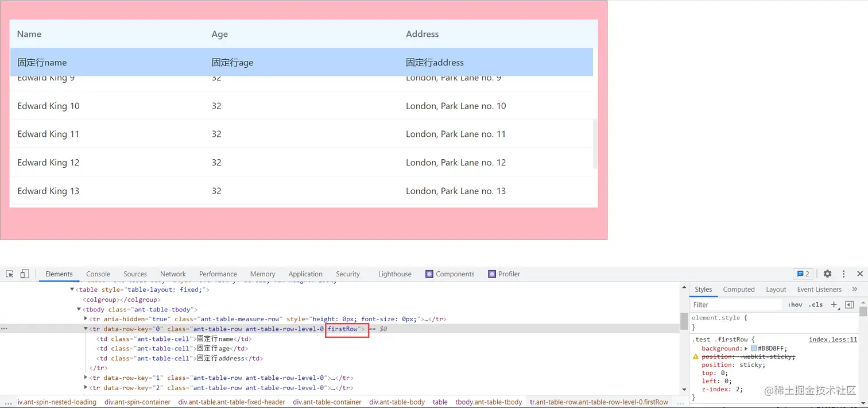Select the td containing 固定行name
The image size is (868, 408).
pyautogui.click(x=174, y=339)
